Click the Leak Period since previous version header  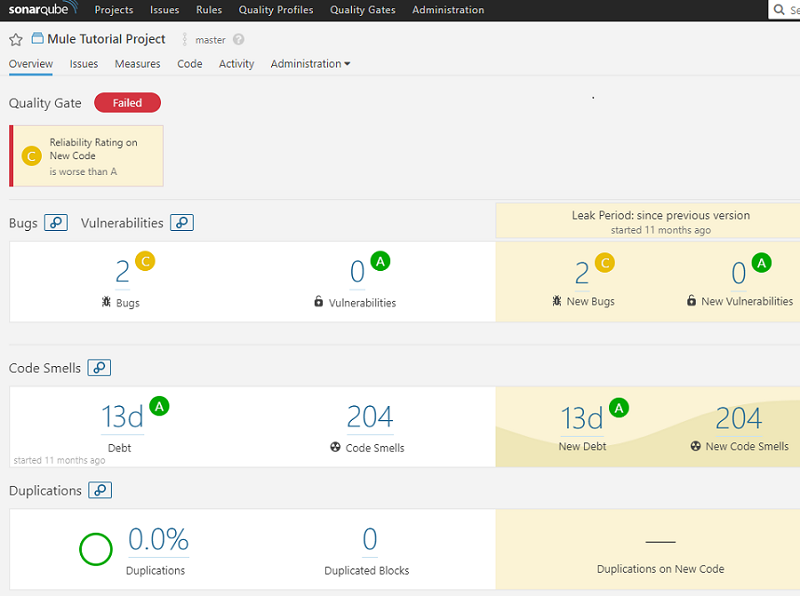[x=661, y=215]
